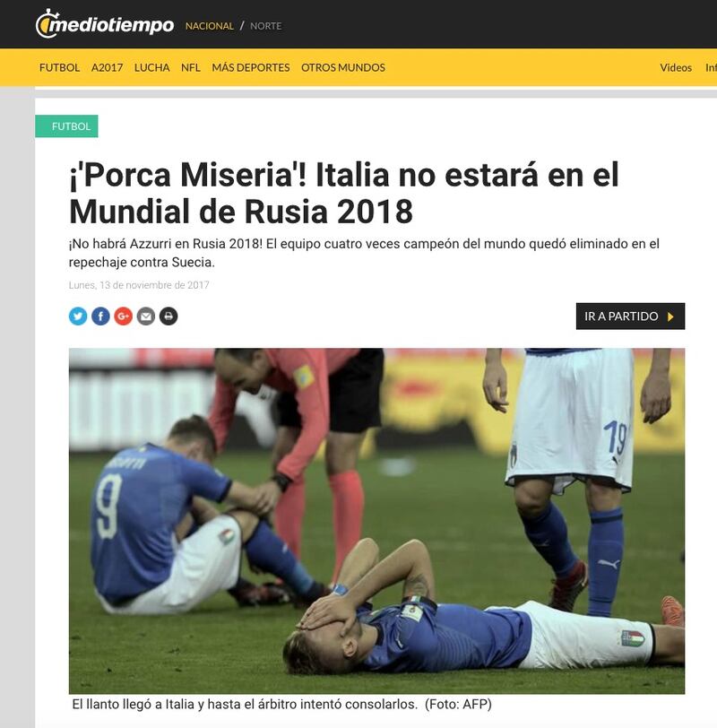Viewport: 717px width, 728px height.
Task: Click the green FUTBOL category tag
Action: click(x=66, y=126)
